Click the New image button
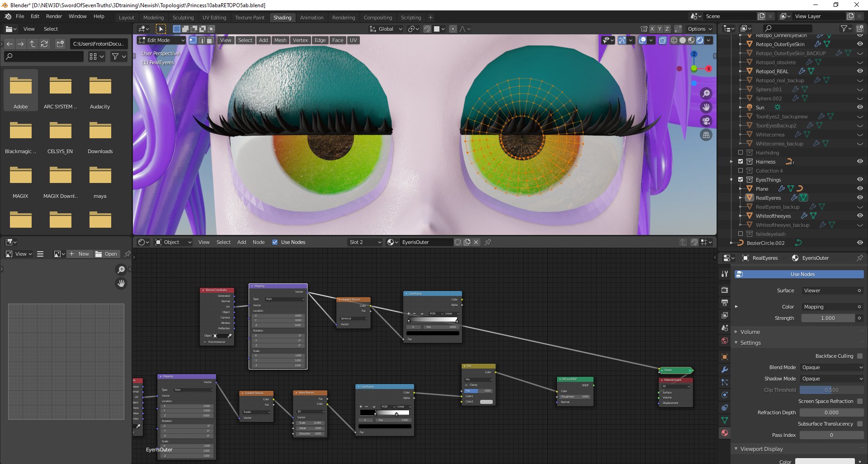 pos(80,254)
